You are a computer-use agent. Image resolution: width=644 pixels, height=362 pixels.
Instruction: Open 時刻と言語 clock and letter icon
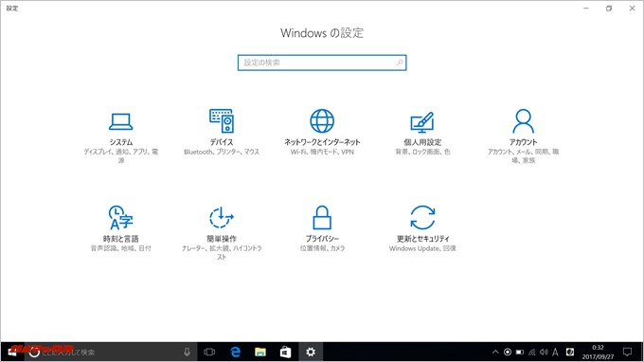coord(121,217)
